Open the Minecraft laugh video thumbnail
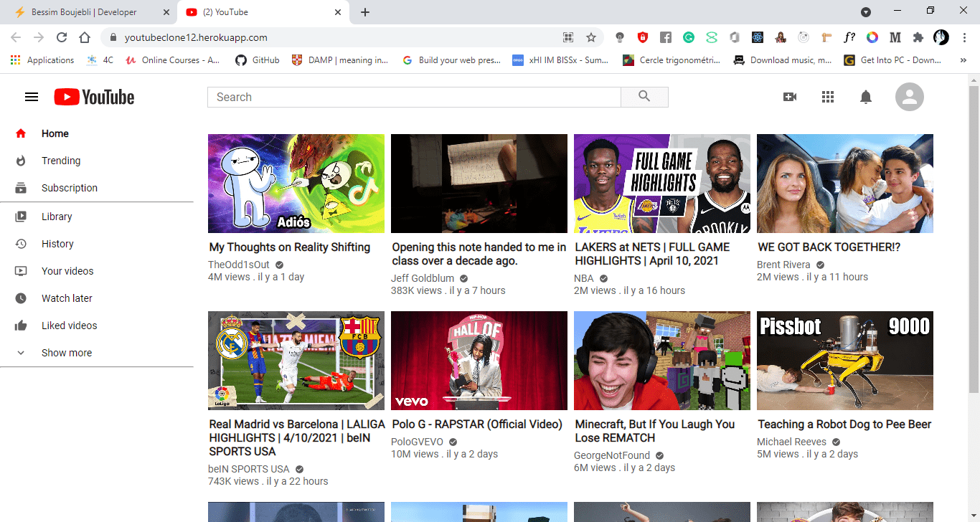 pos(662,361)
